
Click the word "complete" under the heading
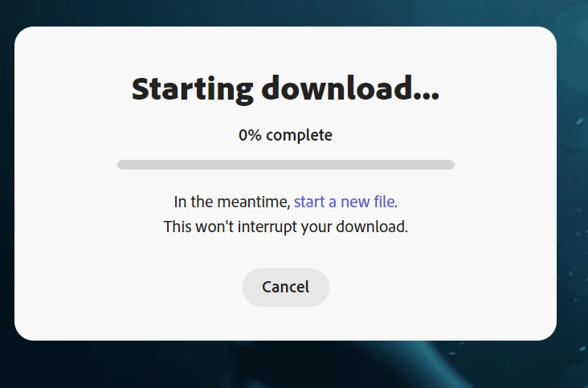pos(300,135)
